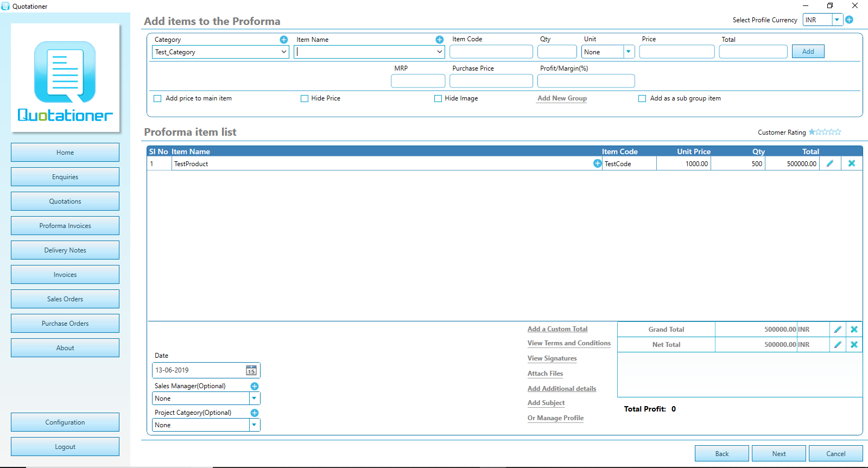
Task: Open Invoices section
Action: click(65, 275)
